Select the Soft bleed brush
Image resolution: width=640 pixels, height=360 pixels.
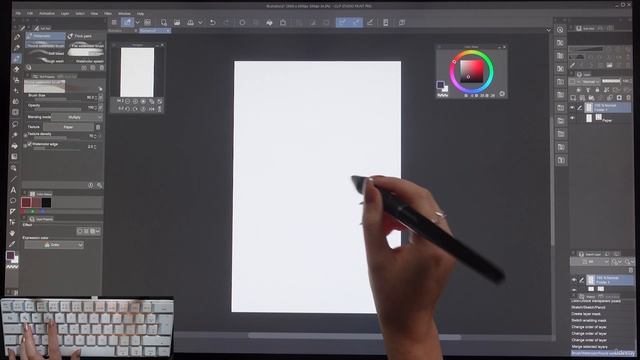[x=45, y=53]
